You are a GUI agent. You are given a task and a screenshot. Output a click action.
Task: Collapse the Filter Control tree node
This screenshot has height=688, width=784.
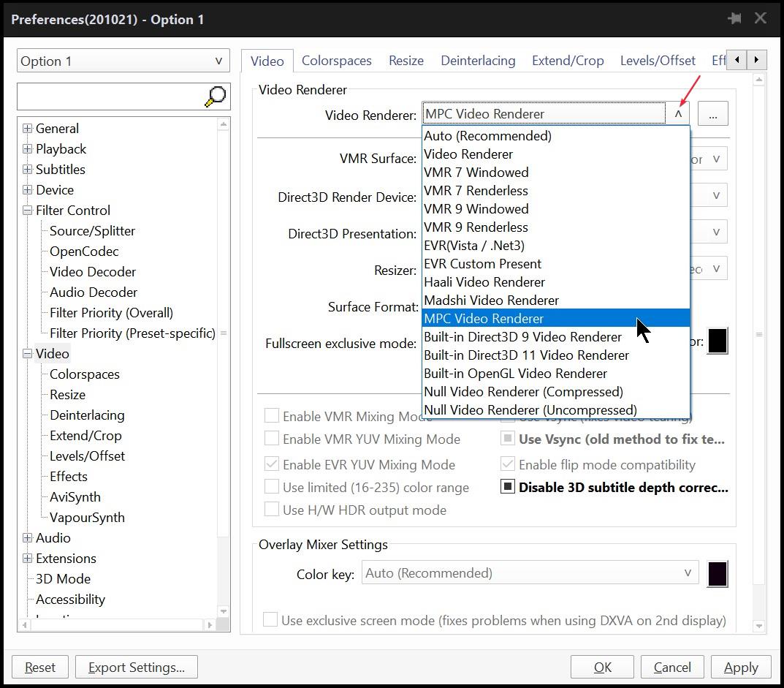coord(28,211)
